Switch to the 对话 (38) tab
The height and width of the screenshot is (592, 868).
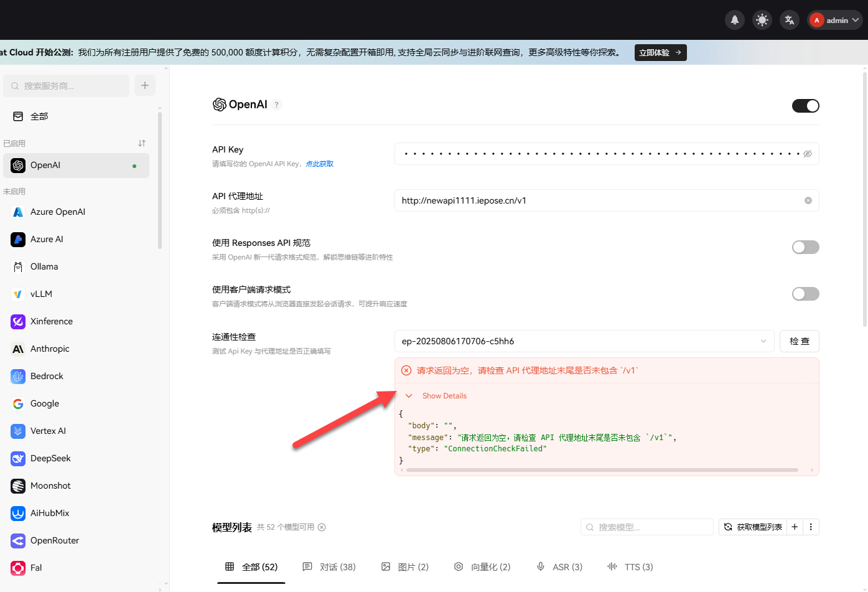pyautogui.click(x=329, y=566)
